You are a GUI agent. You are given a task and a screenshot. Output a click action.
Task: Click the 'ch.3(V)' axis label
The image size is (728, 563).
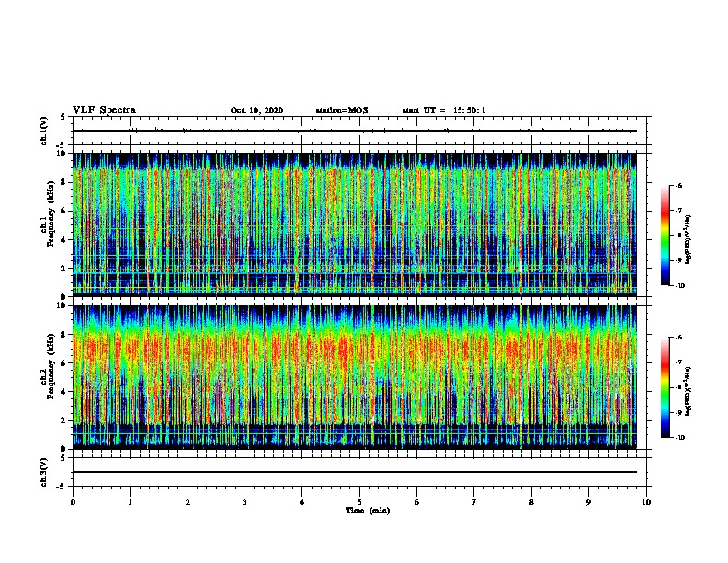[44, 473]
